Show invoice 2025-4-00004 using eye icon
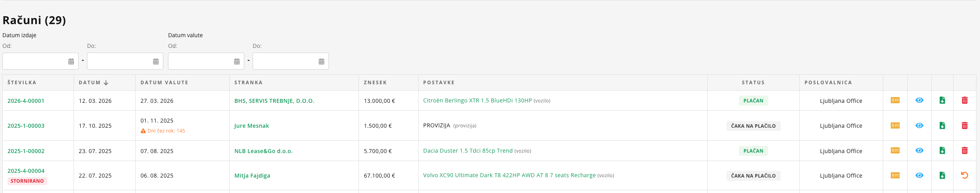 point(920,175)
